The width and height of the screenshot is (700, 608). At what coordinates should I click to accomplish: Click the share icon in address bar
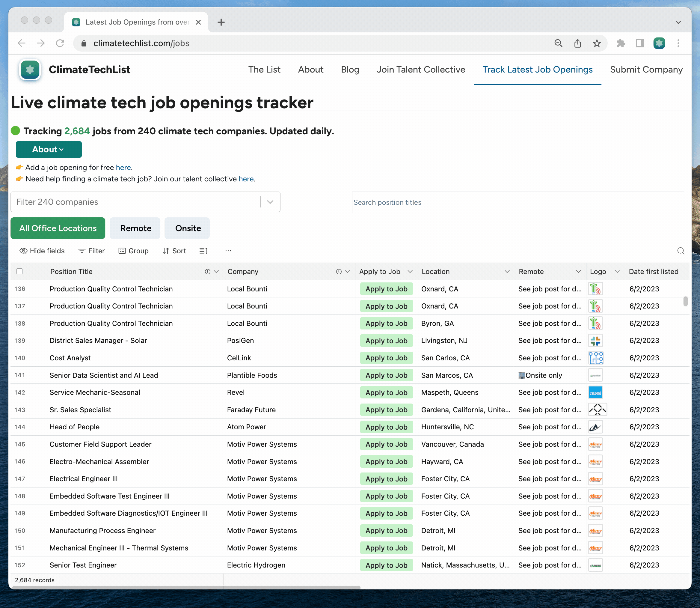[577, 43]
